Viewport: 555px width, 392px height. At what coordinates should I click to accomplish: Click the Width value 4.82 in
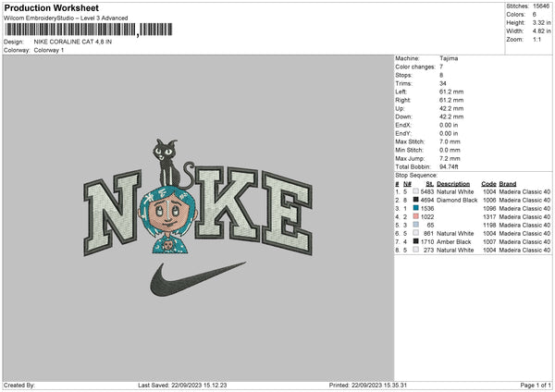[541, 31]
